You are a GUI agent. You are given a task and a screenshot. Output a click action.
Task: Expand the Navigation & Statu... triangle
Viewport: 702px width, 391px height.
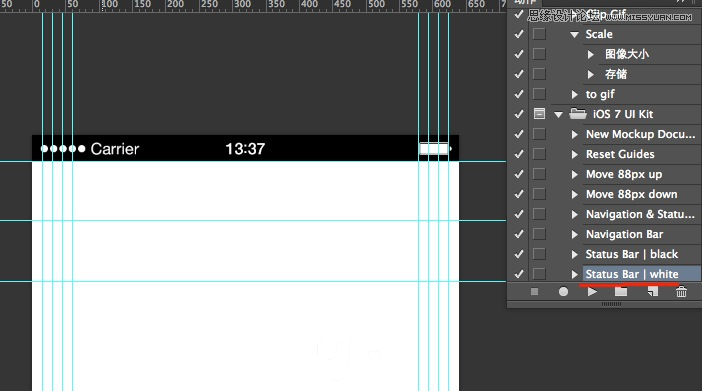(575, 214)
